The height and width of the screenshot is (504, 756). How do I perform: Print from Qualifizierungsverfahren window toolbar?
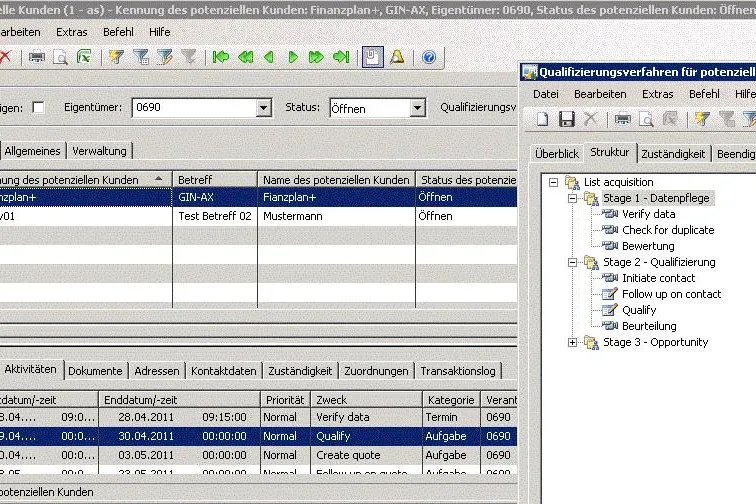point(622,119)
